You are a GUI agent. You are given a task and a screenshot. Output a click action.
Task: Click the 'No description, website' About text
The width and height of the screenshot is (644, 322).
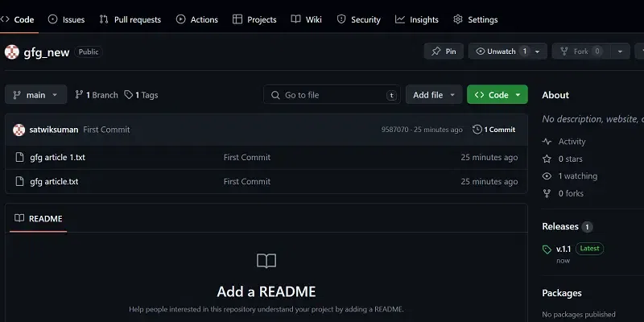[x=593, y=119]
